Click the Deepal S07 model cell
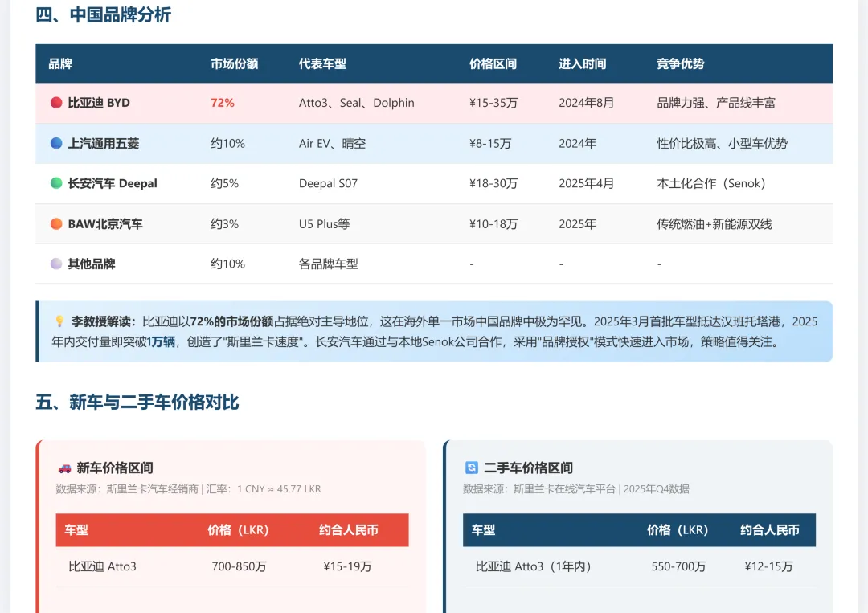 click(328, 183)
